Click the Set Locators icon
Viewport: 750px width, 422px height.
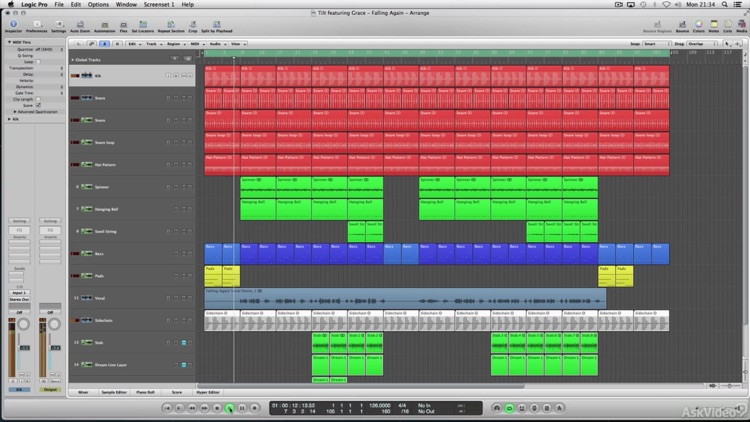click(x=143, y=26)
